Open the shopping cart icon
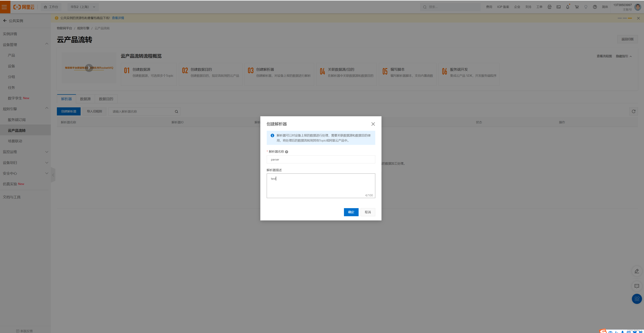Image resolution: width=644 pixels, height=333 pixels. pyautogui.click(x=577, y=7)
